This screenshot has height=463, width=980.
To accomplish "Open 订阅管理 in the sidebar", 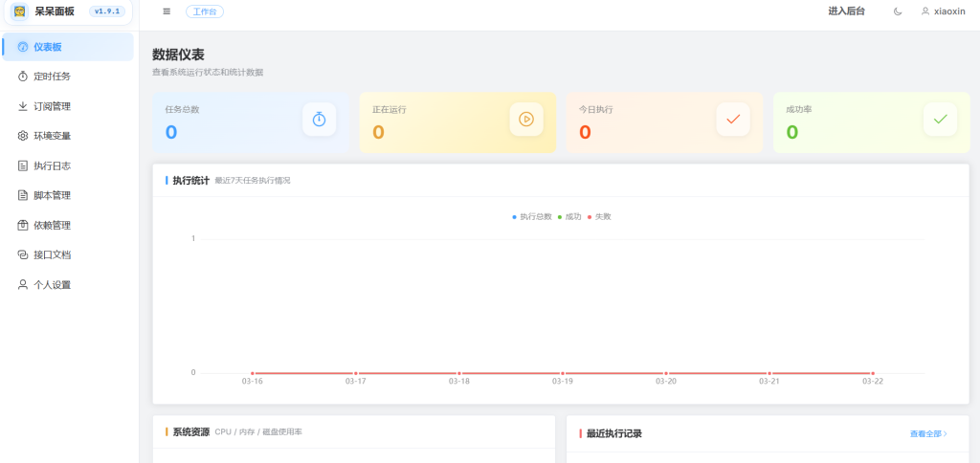I will 52,106.
